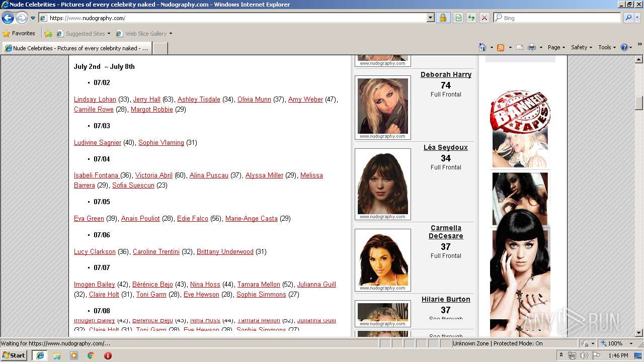644x362 pixels.
Task: Click the security lock icon
Action: click(x=443, y=18)
